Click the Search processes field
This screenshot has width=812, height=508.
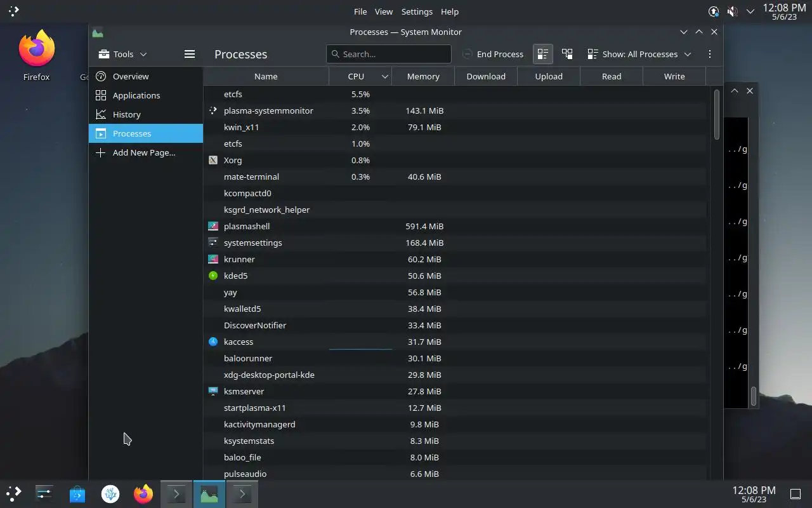coord(389,54)
